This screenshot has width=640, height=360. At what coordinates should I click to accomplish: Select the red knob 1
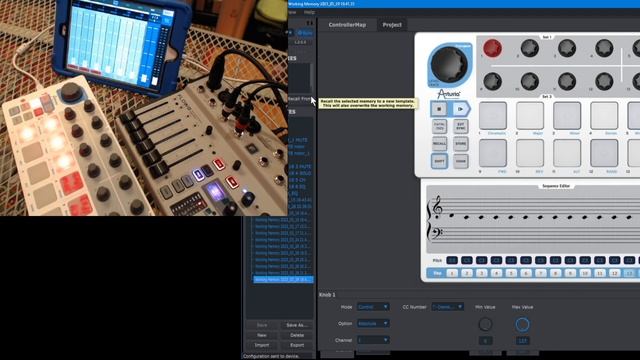point(492,48)
